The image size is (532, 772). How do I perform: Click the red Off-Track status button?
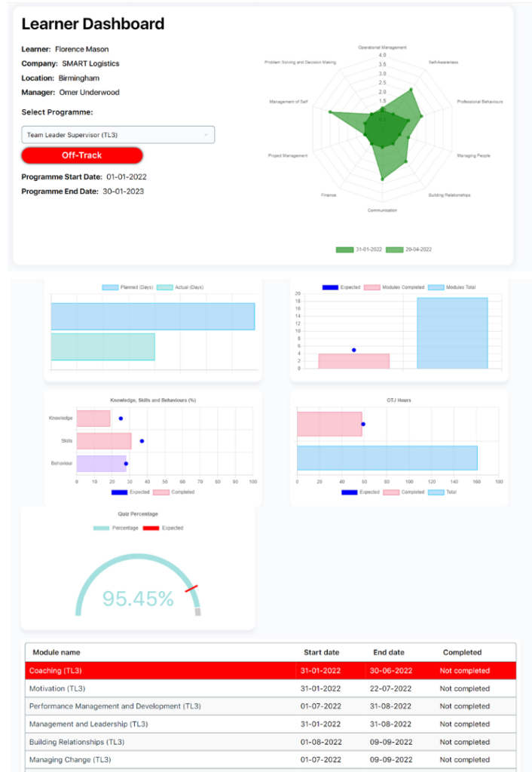(x=81, y=155)
